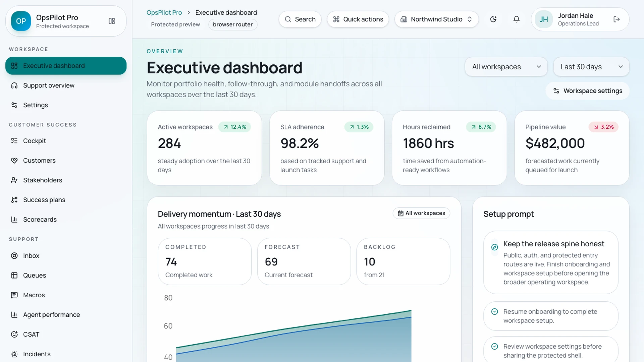Click the Keep the release spine honest card
The image size is (644, 362).
point(551,262)
